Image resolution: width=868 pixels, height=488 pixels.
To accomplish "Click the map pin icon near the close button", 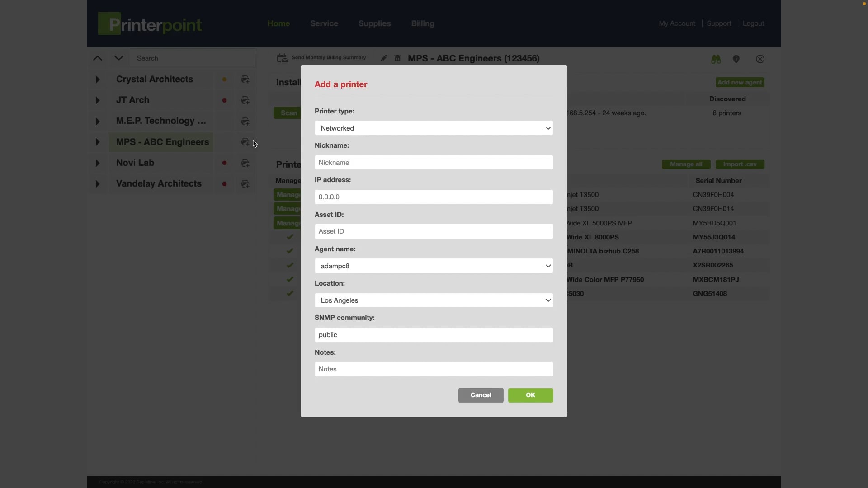I will click(736, 59).
